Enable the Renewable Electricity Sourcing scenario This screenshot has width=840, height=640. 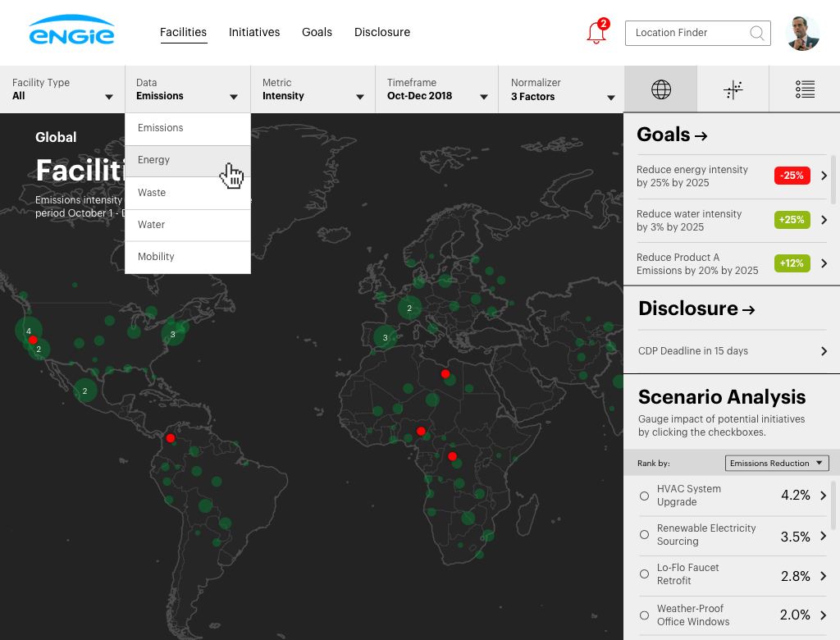coord(644,535)
